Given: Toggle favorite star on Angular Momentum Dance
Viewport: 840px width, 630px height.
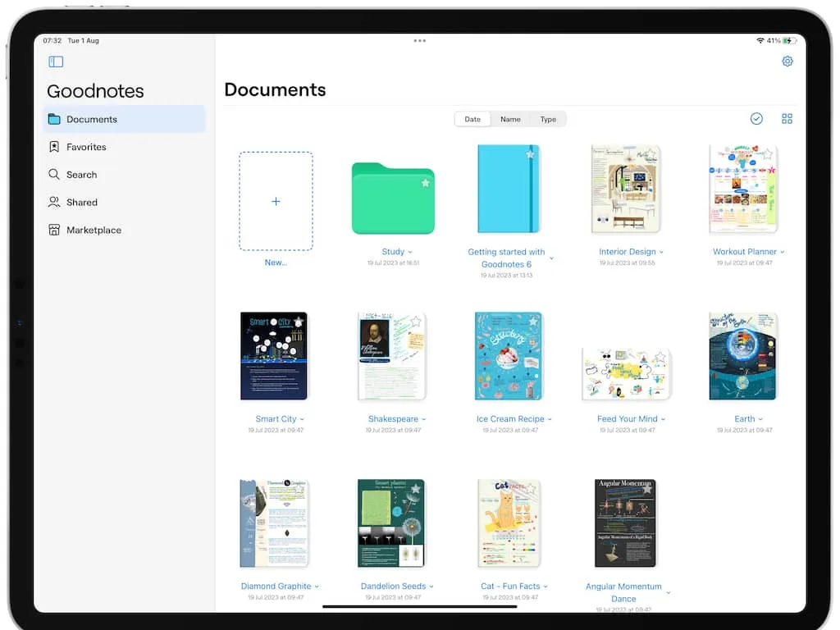Looking at the screenshot, I should click(x=647, y=489).
